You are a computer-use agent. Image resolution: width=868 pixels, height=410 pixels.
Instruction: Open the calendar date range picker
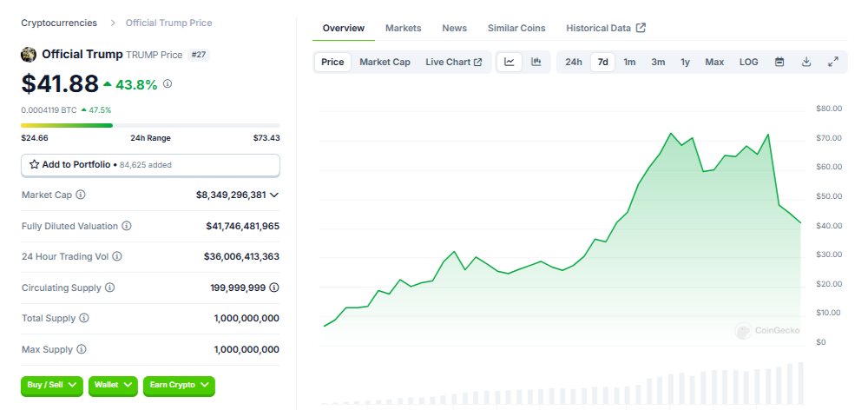coord(779,62)
